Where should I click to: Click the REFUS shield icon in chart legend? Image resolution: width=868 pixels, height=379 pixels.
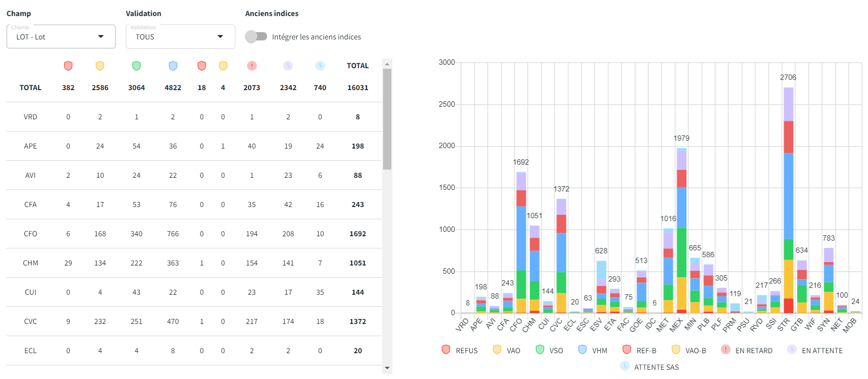click(446, 350)
